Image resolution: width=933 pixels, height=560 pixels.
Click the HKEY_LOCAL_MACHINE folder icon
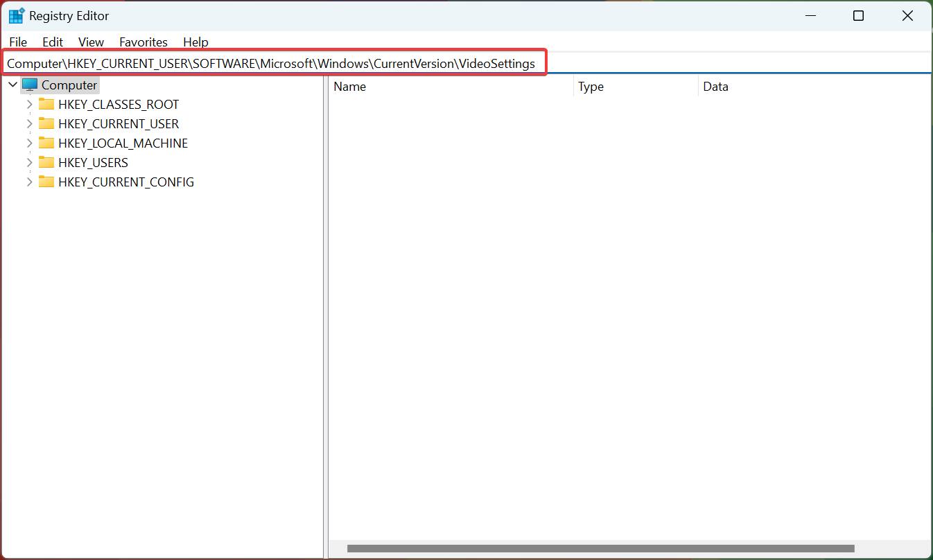[46, 143]
